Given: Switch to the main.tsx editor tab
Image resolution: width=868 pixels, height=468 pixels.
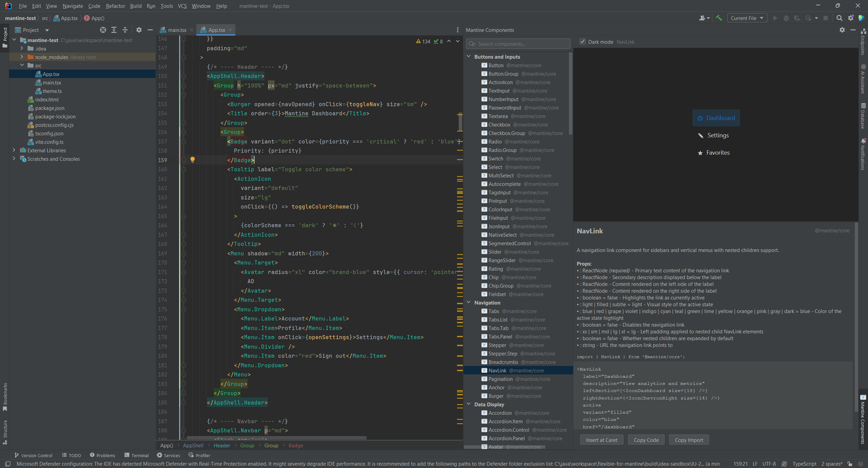Looking at the screenshot, I should coord(177,30).
